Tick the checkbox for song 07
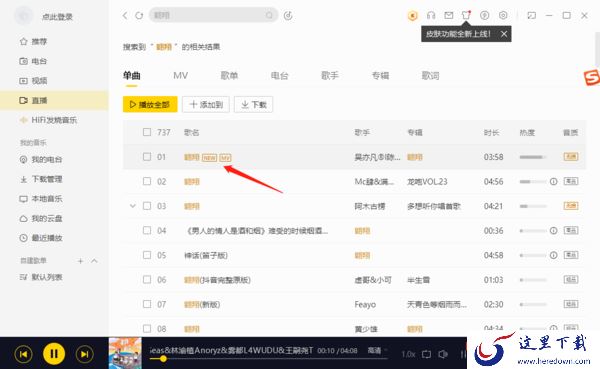 147,304
